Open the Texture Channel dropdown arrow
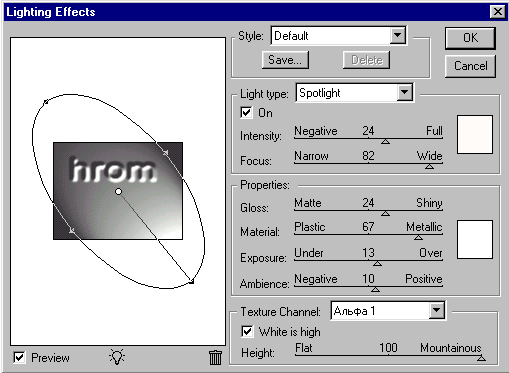509x373 pixels. click(x=436, y=311)
